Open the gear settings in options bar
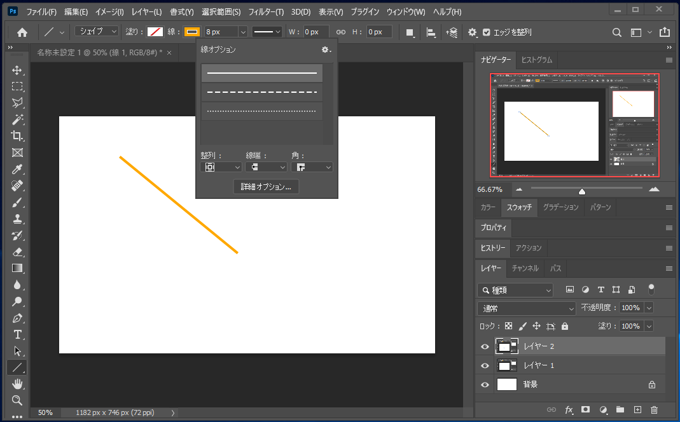Image resolution: width=680 pixels, height=422 pixels. 472,33
